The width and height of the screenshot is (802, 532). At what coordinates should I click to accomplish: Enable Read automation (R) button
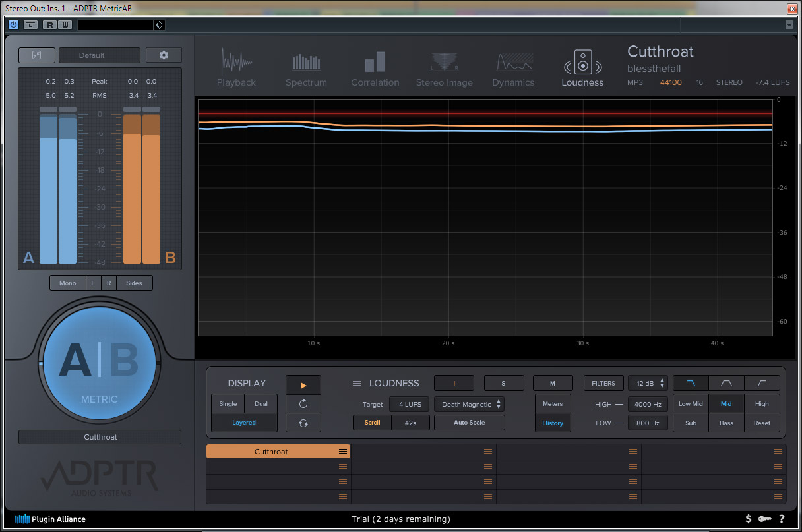point(50,25)
